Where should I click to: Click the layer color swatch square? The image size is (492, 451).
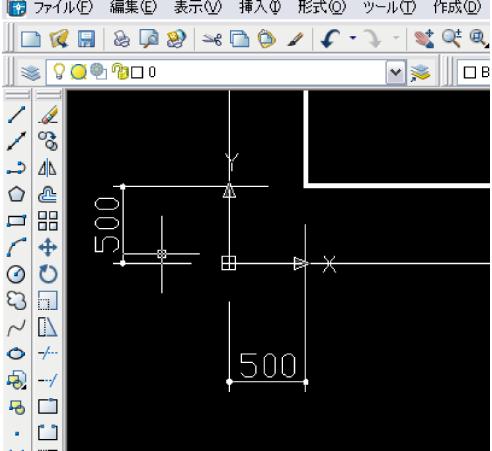point(137,72)
